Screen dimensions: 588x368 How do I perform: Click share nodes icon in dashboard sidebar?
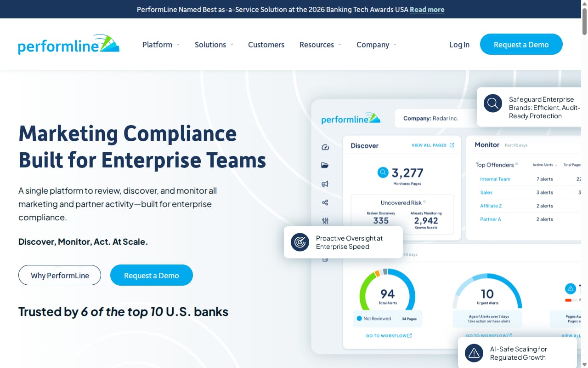[x=325, y=202]
